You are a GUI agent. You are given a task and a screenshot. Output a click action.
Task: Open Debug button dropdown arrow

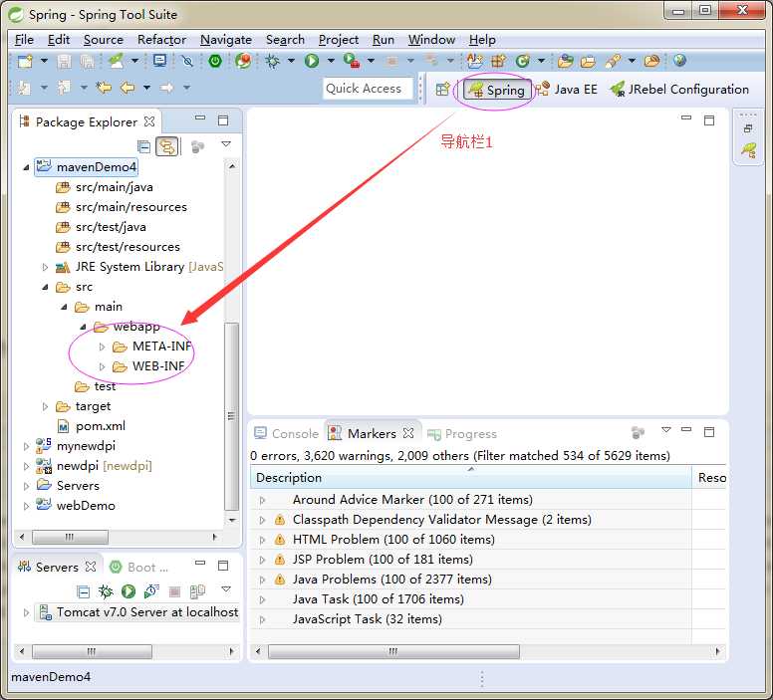pos(291,61)
